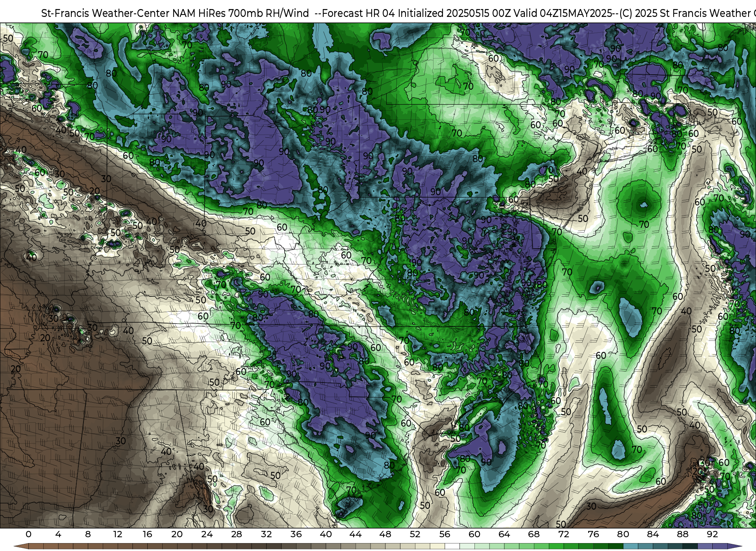Screen dimensions: 756x551
Task: Click the legend label "76"
Action: [593, 534]
